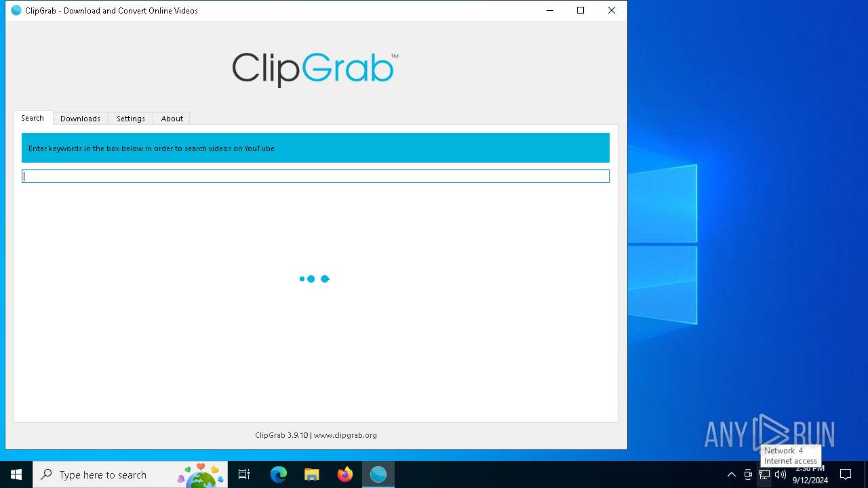Click the ClipGrab title bar app icon

coord(16,10)
